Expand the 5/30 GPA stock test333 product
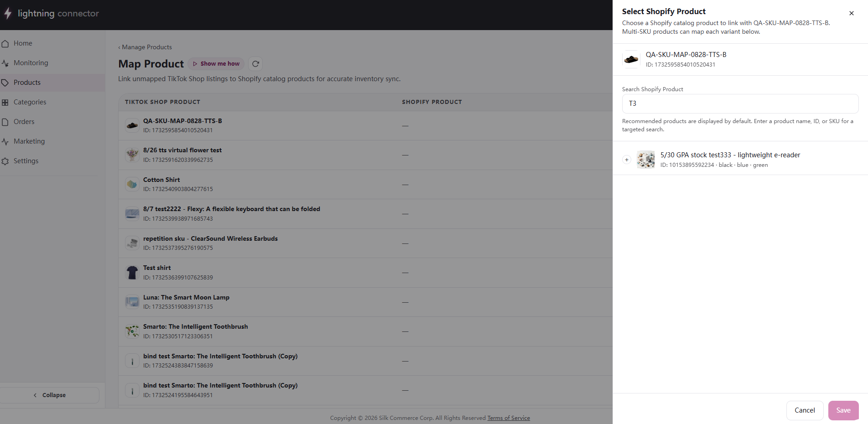Screen dimensions: 868x424 [x=627, y=160]
